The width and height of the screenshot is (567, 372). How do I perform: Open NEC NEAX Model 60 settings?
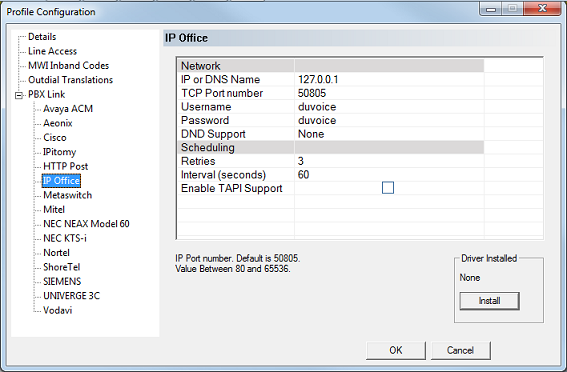(86, 224)
